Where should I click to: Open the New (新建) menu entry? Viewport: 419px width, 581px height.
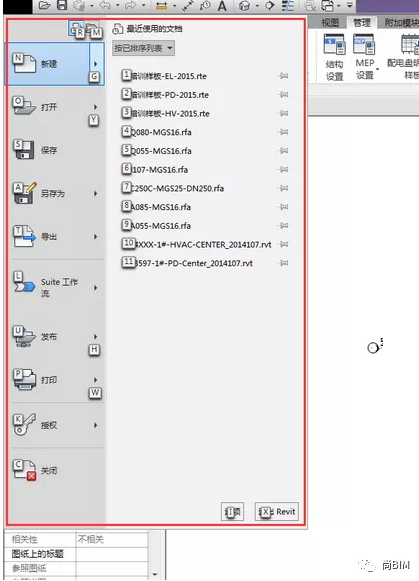pyautogui.click(x=47, y=64)
